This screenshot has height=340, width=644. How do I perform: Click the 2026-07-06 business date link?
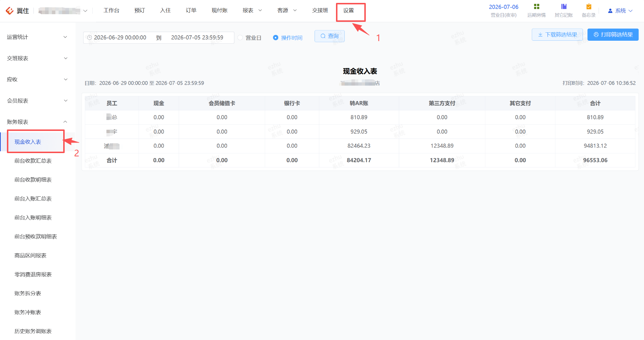[503, 7]
